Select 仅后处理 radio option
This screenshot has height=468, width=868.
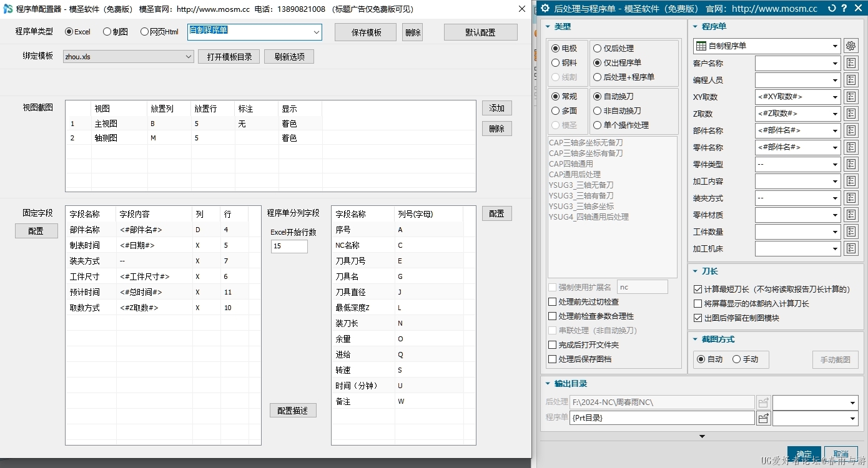pyautogui.click(x=613, y=49)
